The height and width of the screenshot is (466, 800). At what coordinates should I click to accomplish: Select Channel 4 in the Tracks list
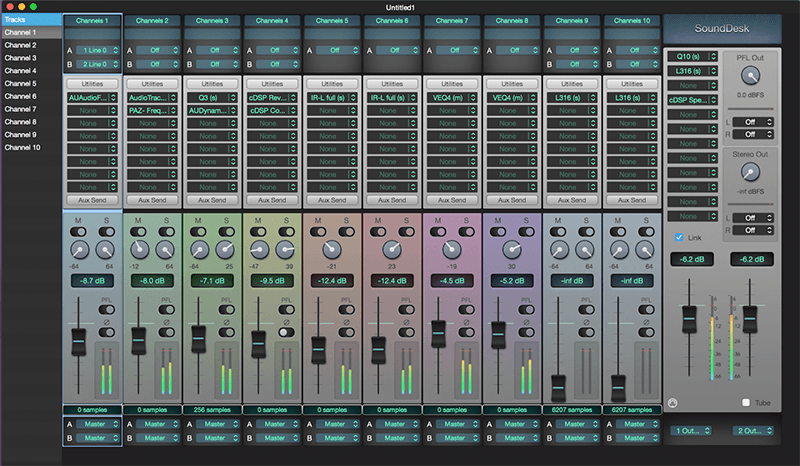(x=20, y=71)
